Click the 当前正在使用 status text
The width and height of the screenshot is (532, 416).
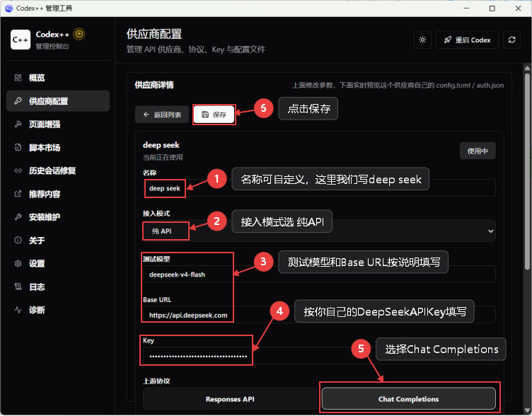point(163,158)
